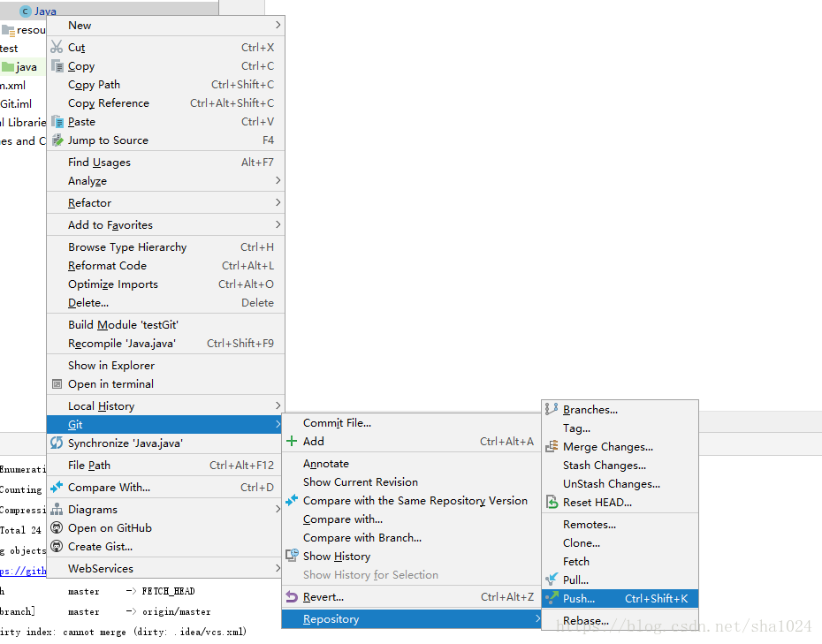Click the green plus Add icon
This screenshot has width=822, height=644.
coord(292,441)
